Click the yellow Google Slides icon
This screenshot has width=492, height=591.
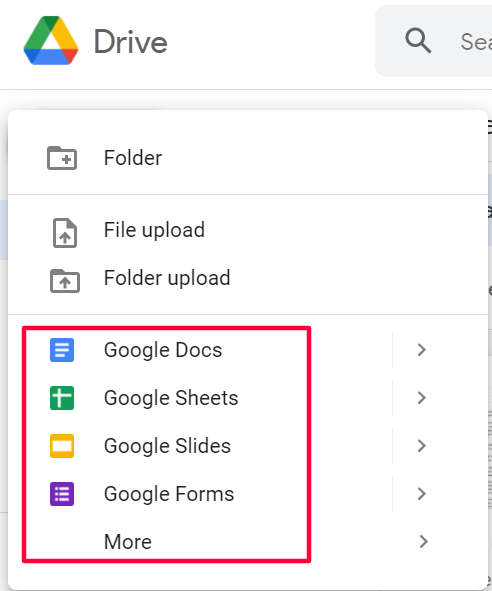62,446
